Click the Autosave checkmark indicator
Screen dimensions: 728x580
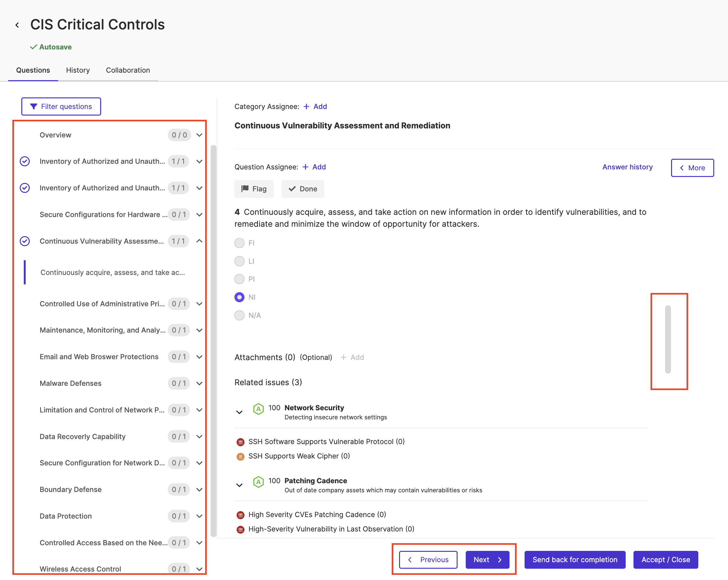pos(33,47)
